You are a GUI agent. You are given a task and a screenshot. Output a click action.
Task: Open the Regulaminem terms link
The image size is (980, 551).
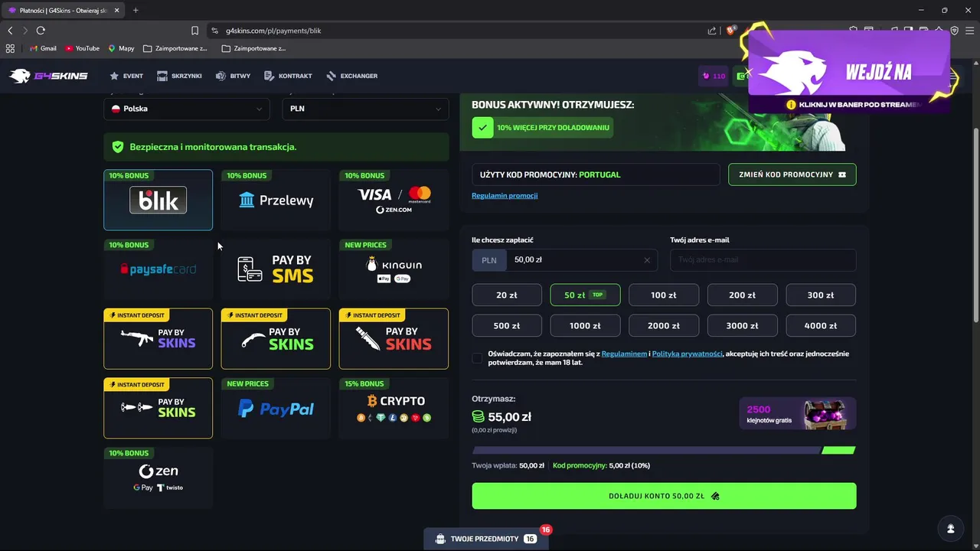(624, 354)
